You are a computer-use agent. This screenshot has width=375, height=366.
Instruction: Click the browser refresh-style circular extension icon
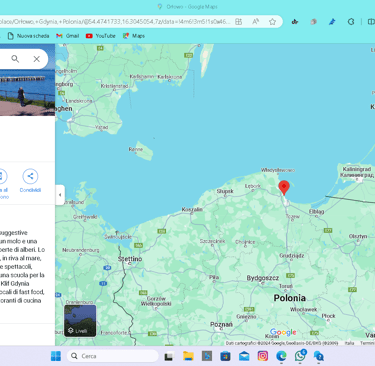click(351, 22)
